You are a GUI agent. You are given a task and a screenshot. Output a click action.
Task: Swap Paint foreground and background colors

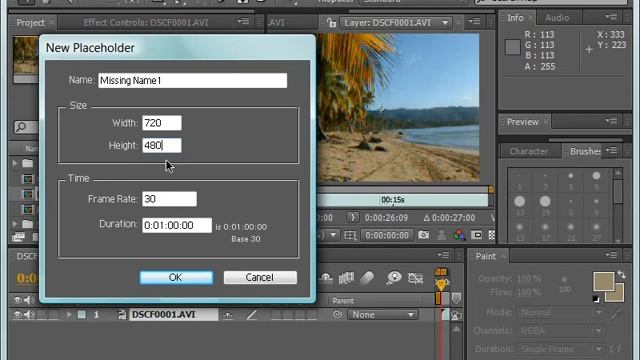[x=621, y=275]
